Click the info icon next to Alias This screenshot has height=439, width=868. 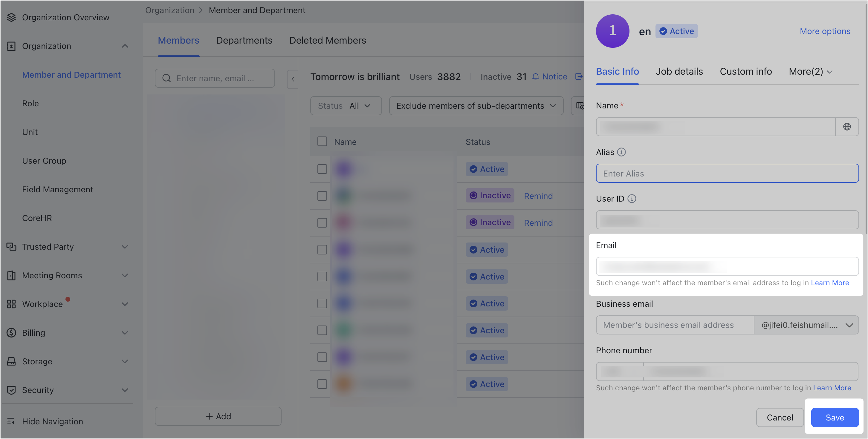(622, 152)
